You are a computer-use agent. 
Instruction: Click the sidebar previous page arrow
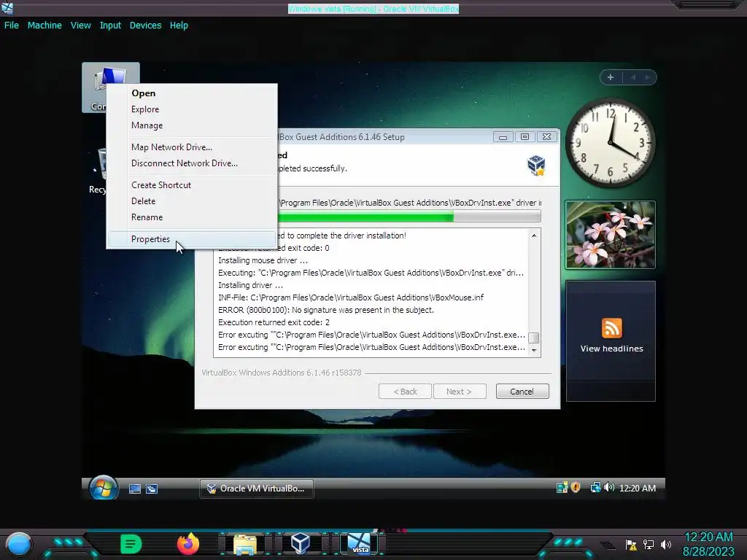[633, 77]
